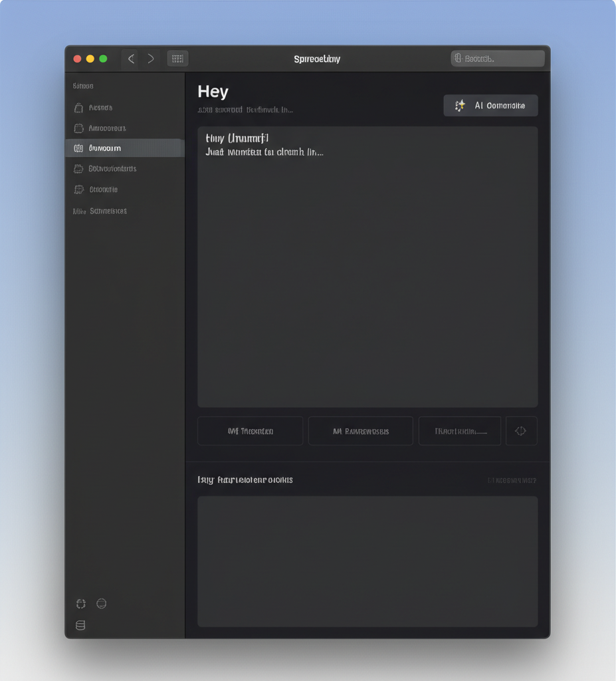
Task: Click the smiley face icon at the sidebar bottom
Action: 101,603
